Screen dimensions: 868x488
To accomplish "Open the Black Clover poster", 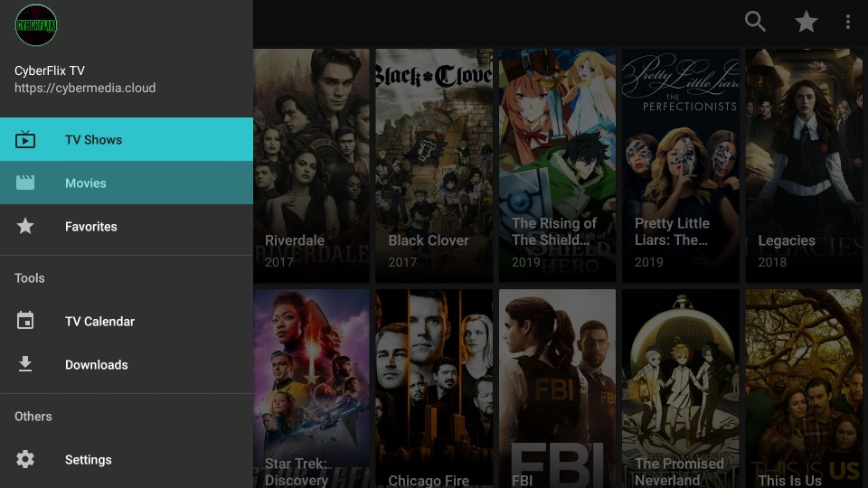I will coord(434,165).
